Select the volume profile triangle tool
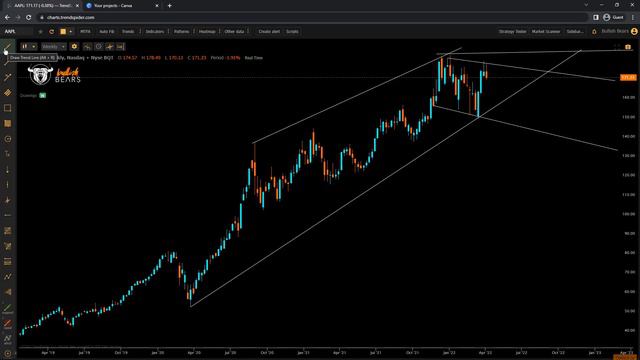 pyautogui.click(x=7, y=292)
